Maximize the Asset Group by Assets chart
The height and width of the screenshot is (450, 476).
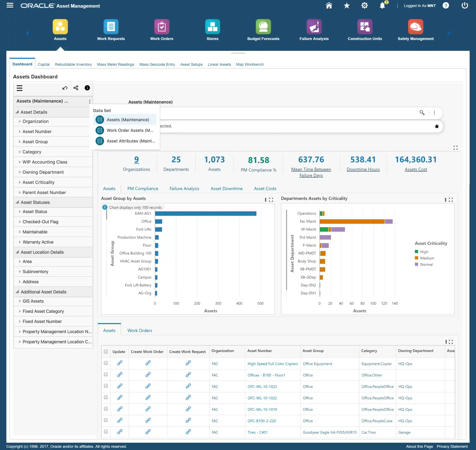[271, 200]
